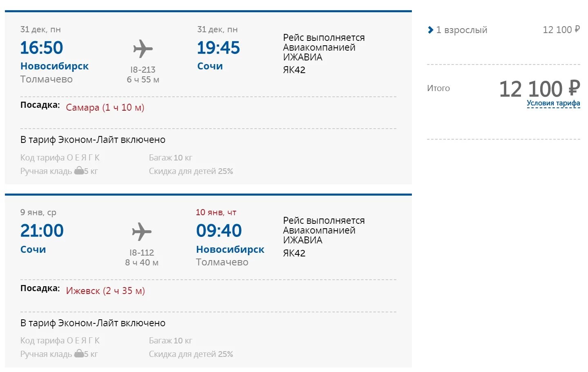The height and width of the screenshot is (372, 588).
Task: Click the Новосибирск departure city in first flight
Action: pyautogui.click(x=54, y=66)
